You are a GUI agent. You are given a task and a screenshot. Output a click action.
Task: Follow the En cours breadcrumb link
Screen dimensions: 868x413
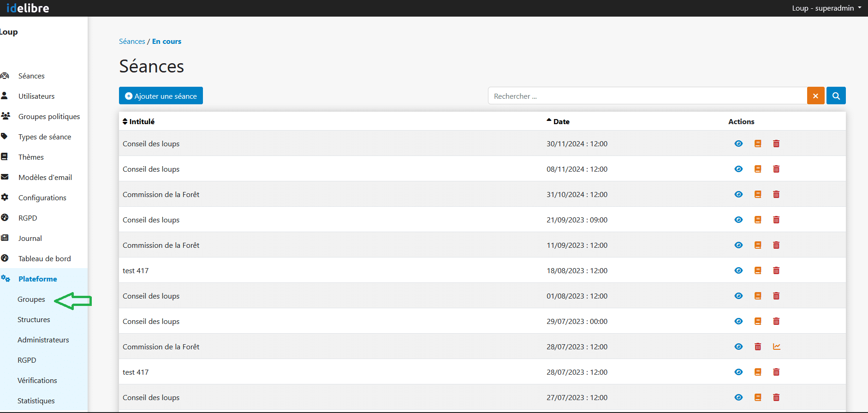(x=166, y=41)
